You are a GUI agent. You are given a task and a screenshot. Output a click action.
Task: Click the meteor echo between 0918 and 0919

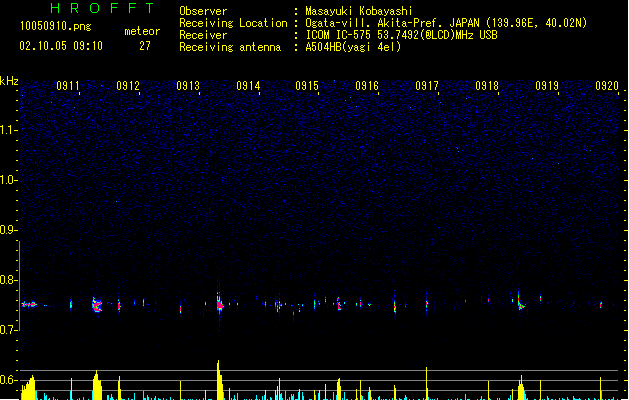click(x=520, y=303)
